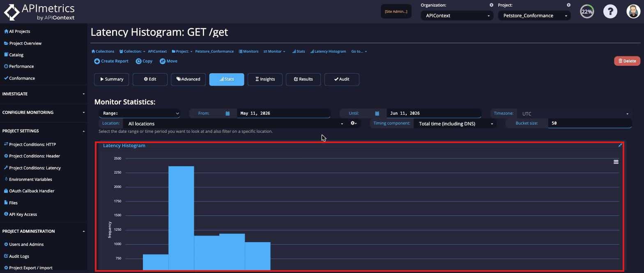The width and height of the screenshot is (644, 273).
Task: Open the chart hamburger menu icon
Action: [616, 162]
